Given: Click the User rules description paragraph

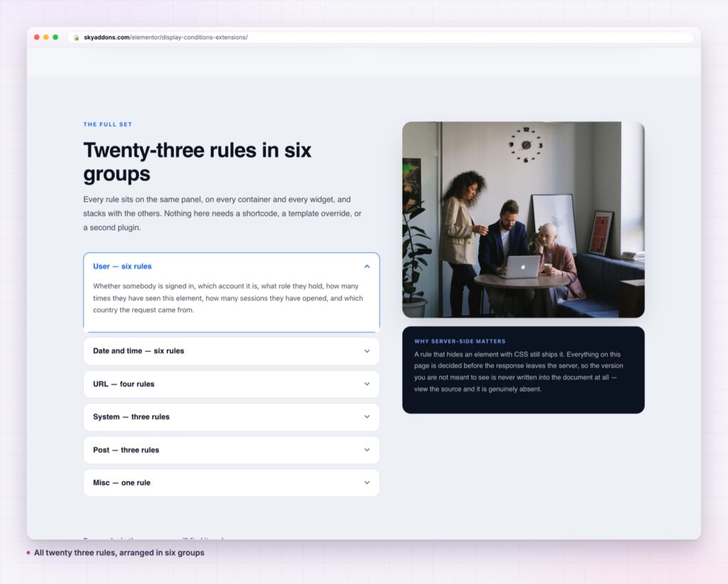Looking at the screenshot, I should click(228, 298).
